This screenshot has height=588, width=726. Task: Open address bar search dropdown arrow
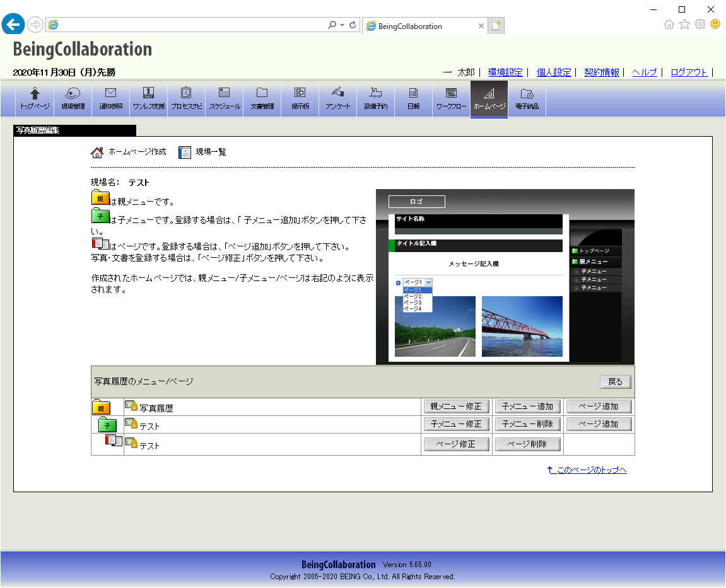point(342,25)
